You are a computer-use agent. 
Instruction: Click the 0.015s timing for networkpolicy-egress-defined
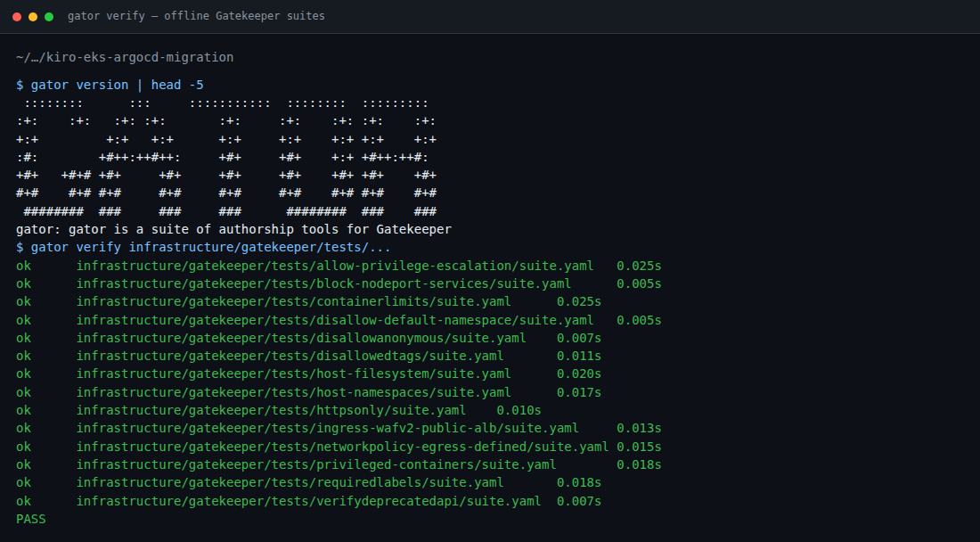(639, 447)
